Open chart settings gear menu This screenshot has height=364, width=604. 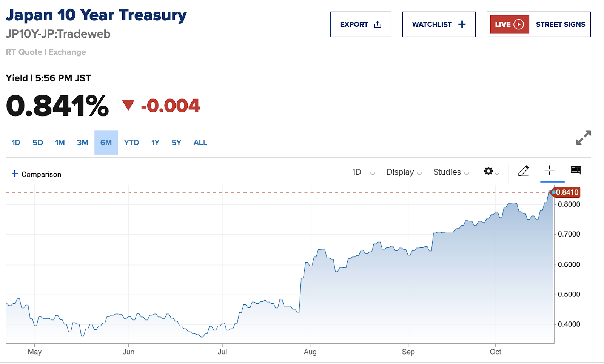click(488, 171)
